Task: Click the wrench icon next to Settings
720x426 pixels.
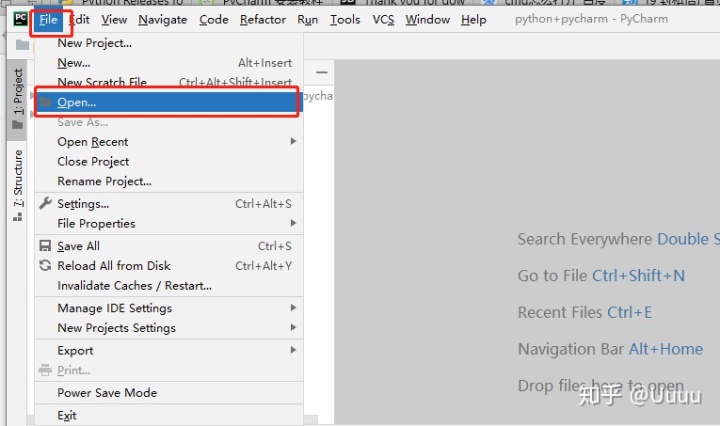Action: [45, 203]
